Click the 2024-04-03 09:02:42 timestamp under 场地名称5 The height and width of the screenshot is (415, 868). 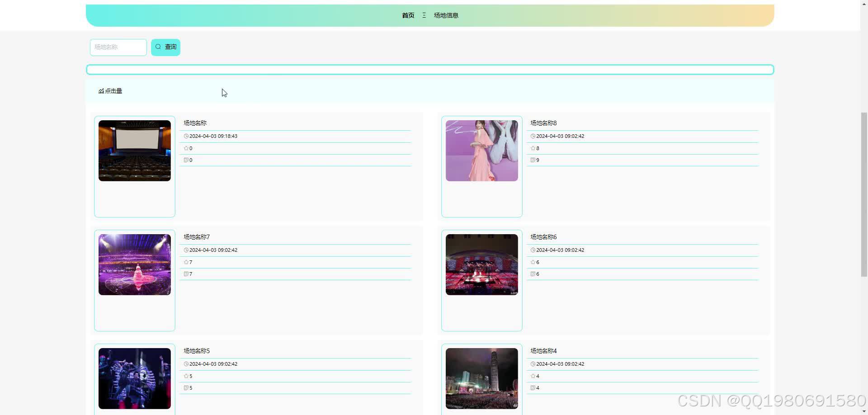pyautogui.click(x=213, y=364)
